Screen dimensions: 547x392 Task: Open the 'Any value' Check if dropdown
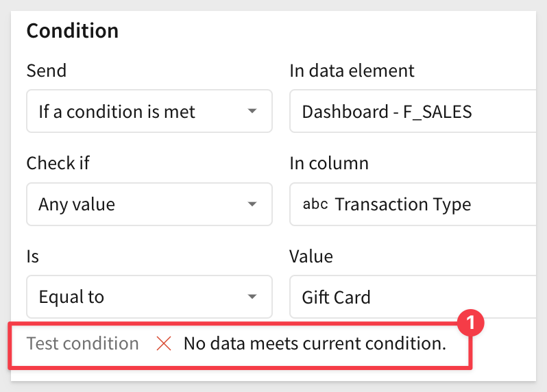[149, 204]
